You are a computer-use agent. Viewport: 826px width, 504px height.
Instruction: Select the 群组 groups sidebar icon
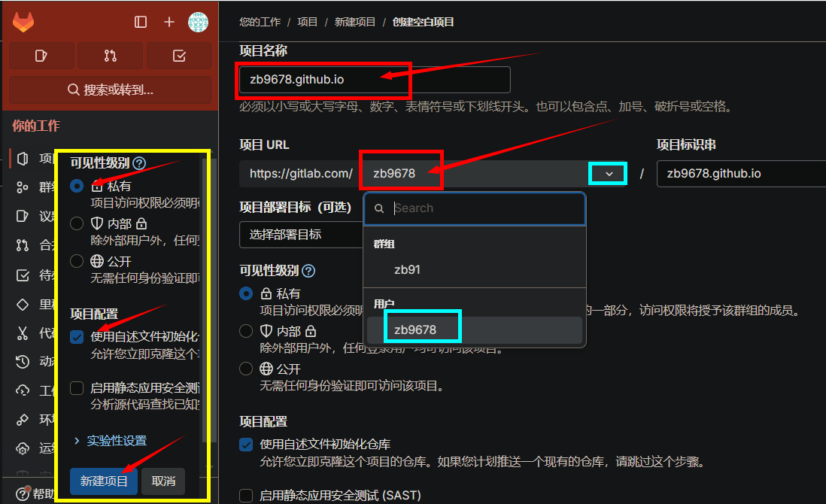[23, 187]
